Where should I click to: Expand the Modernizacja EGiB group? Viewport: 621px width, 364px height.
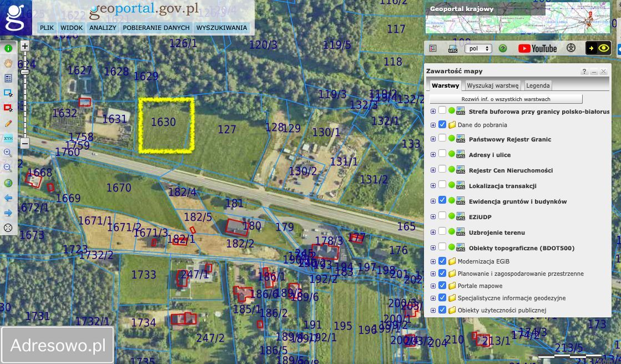click(433, 262)
